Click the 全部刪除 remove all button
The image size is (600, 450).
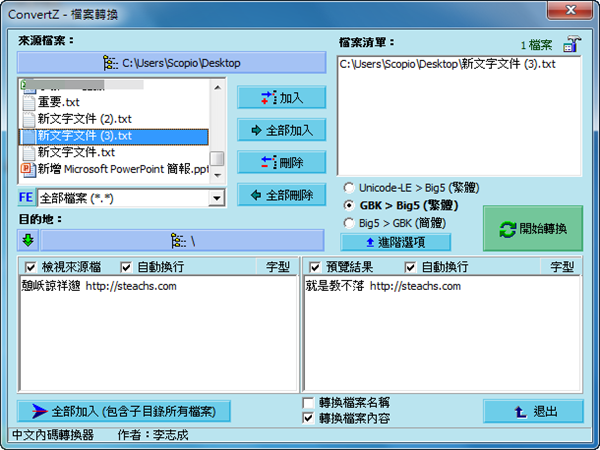pos(282,195)
